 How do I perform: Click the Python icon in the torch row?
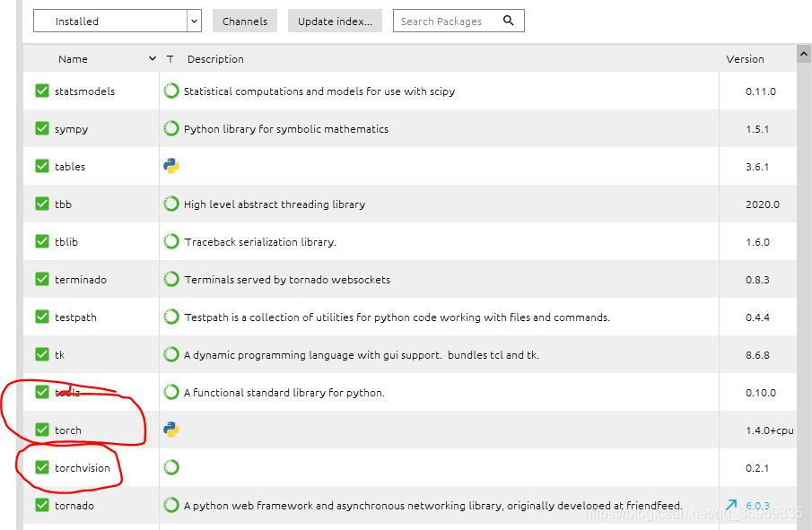pyautogui.click(x=170, y=430)
